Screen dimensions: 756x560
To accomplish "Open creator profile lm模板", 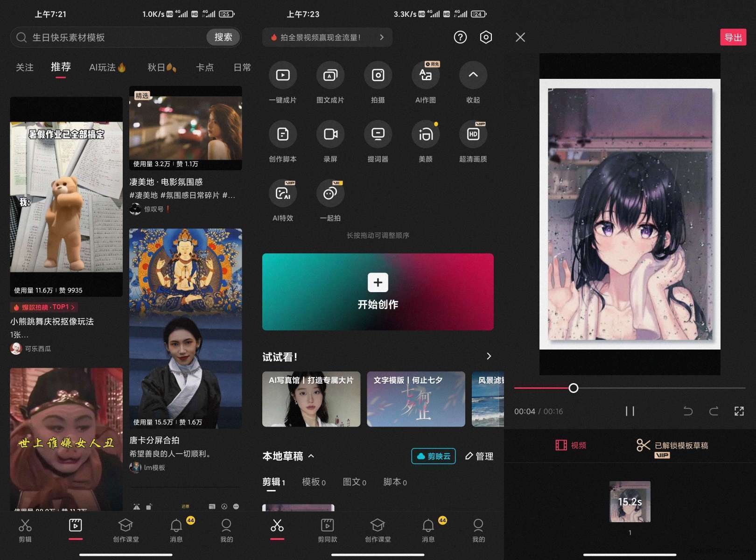I will [147, 467].
